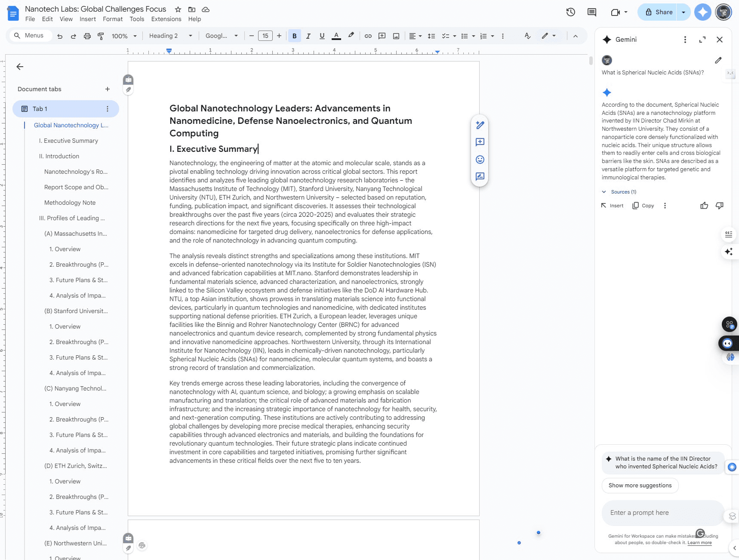The image size is (739, 560).
Task: Toggle Bold formatting
Action: pos(295,36)
